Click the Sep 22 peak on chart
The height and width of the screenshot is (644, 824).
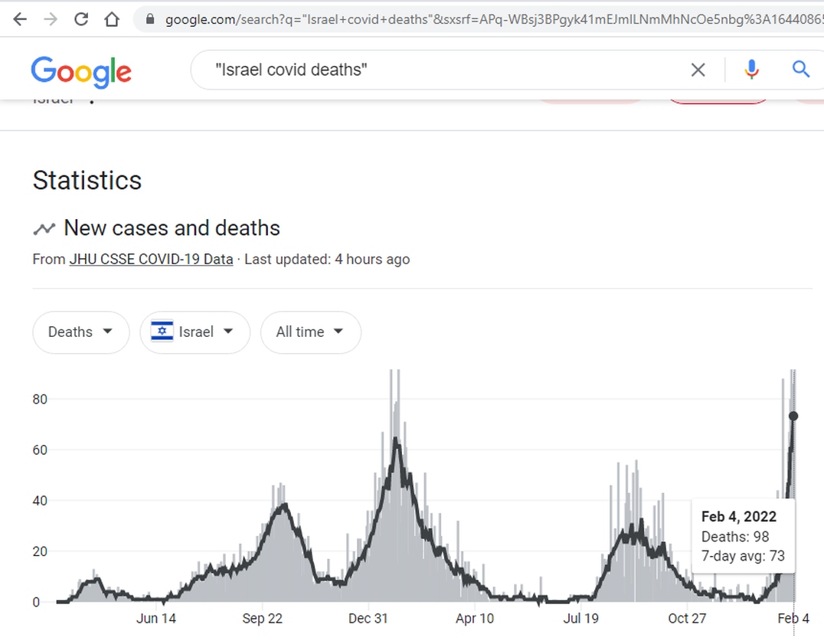284,505
